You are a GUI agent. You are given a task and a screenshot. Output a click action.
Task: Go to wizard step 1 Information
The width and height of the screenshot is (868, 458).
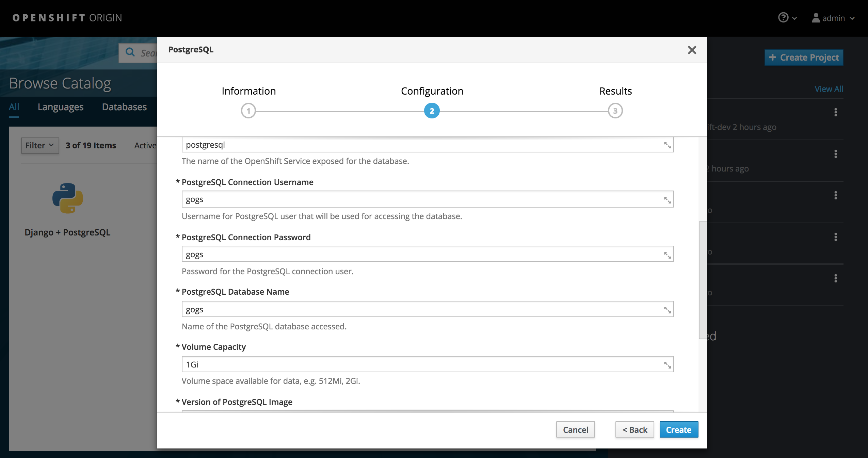[248, 111]
